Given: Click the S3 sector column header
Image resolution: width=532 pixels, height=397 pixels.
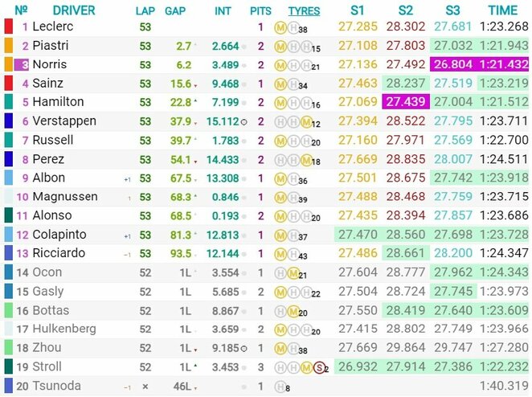Looking at the screenshot, I should [x=452, y=10].
